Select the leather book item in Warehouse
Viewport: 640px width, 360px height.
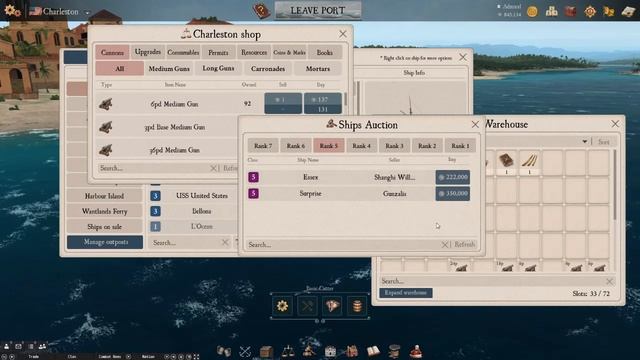click(x=506, y=162)
